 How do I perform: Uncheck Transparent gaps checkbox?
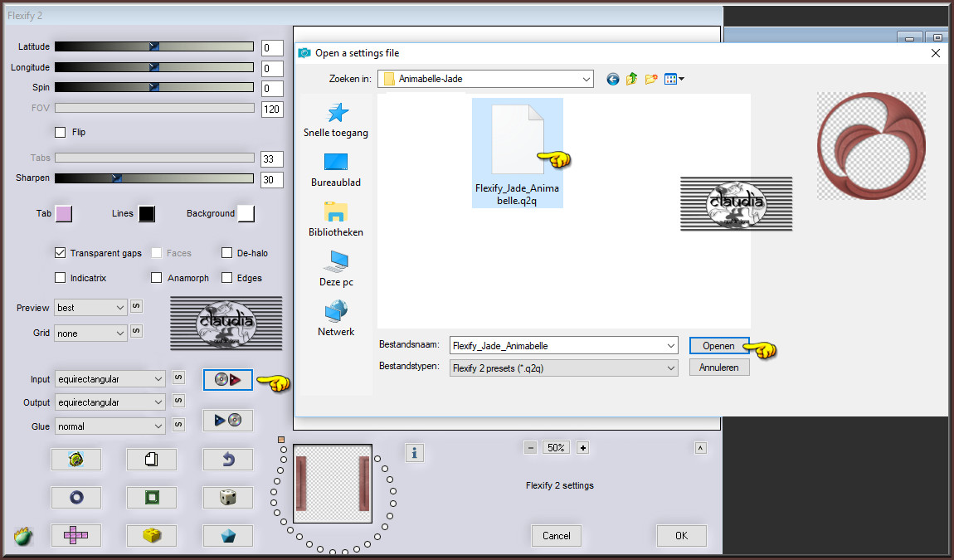pyautogui.click(x=61, y=252)
